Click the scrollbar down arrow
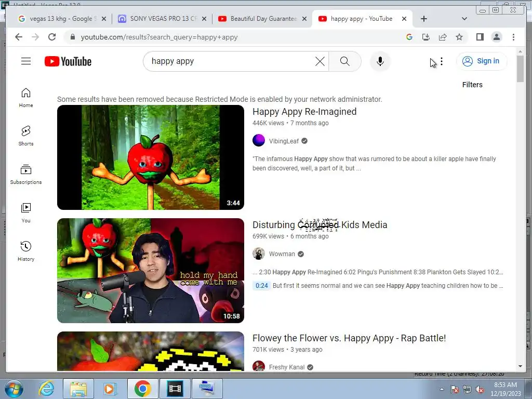532x399 pixels. pyautogui.click(x=520, y=366)
